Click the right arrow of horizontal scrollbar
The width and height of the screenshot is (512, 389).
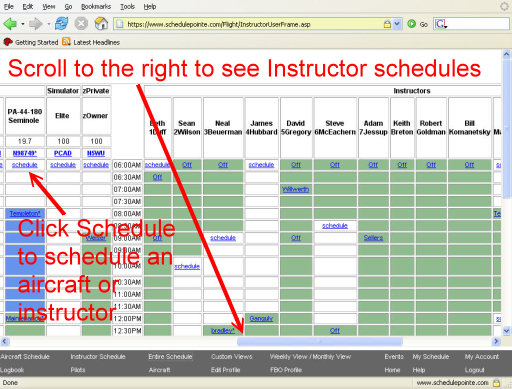pos(496,341)
